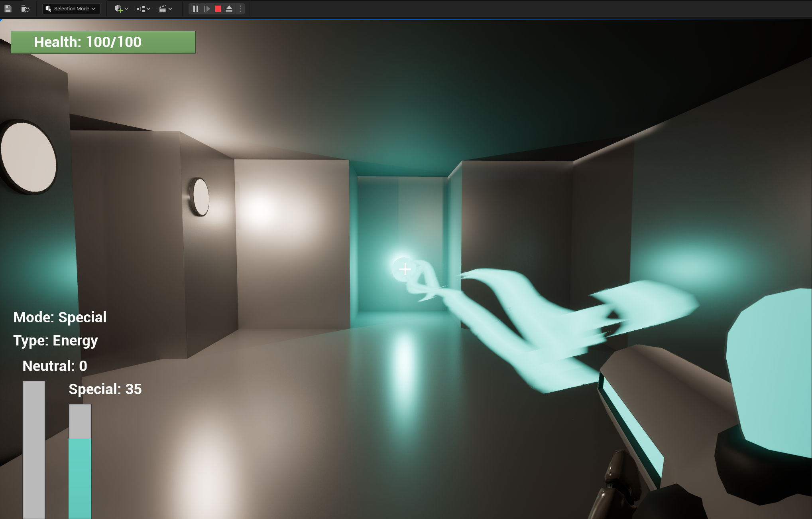Click the Blueprints node graph icon
The width and height of the screenshot is (812, 519).
point(141,8)
